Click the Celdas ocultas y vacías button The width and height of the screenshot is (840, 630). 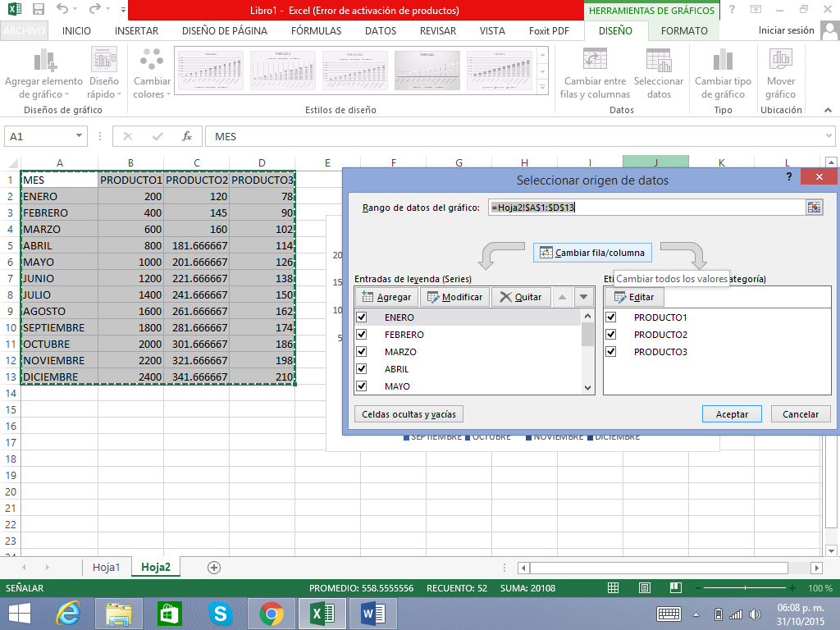point(409,414)
